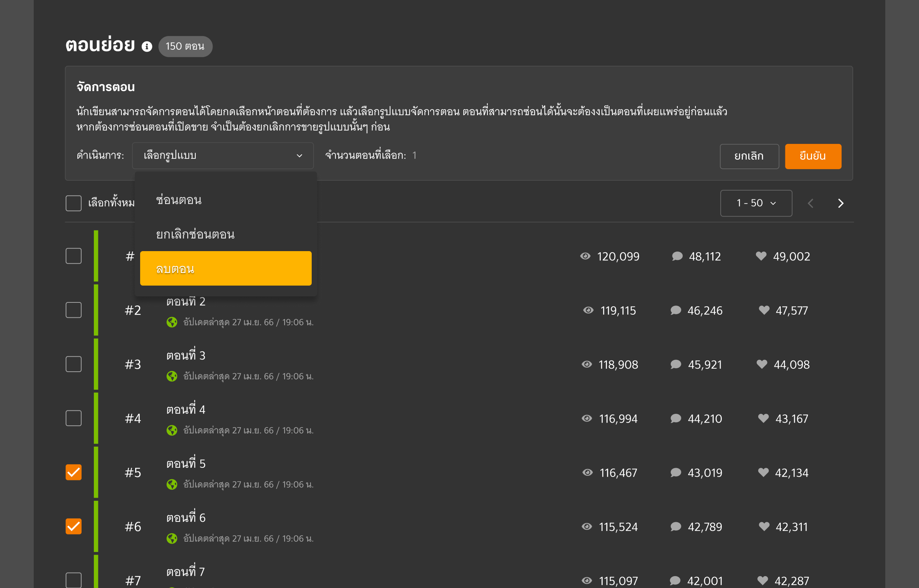Image resolution: width=919 pixels, height=588 pixels.
Task: Open episode title ตอนที่ 2
Action: (x=186, y=302)
